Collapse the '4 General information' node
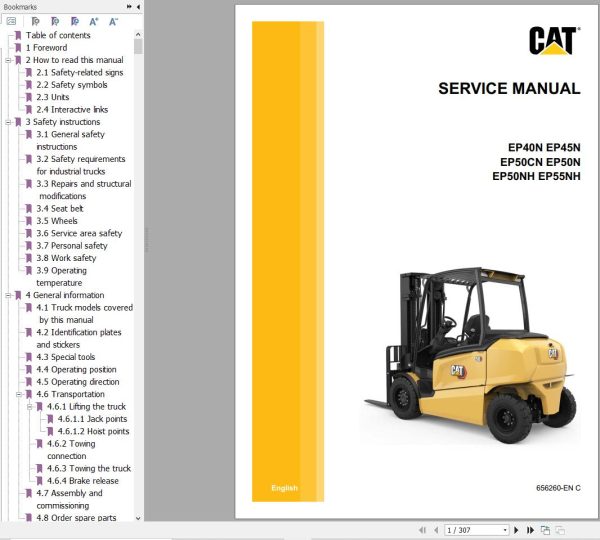The image size is (600, 540). 8,295
